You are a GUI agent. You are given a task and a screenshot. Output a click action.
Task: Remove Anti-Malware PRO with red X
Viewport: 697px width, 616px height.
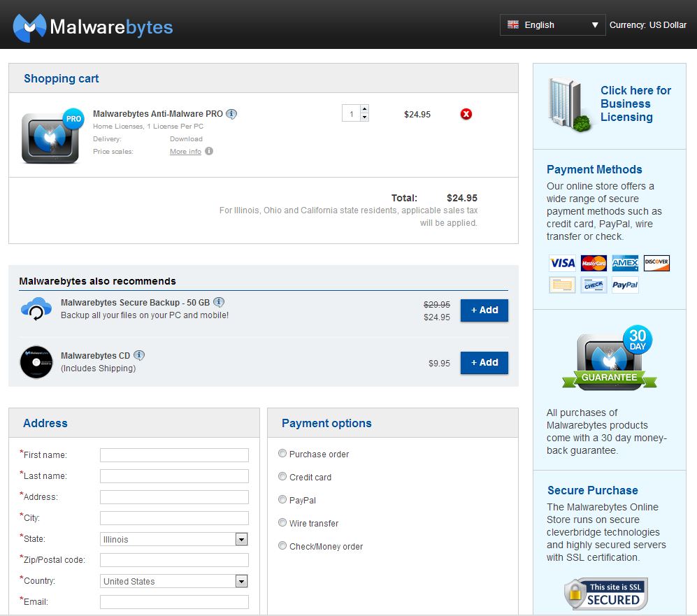pyautogui.click(x=466, y=114)
